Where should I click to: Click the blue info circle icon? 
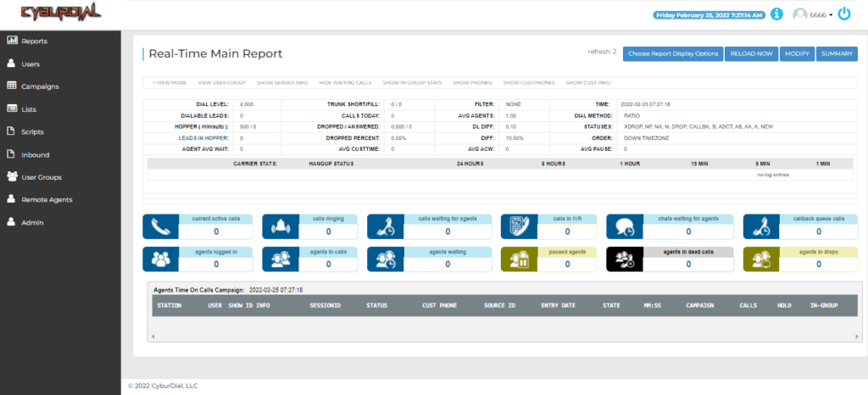point(777,14)
